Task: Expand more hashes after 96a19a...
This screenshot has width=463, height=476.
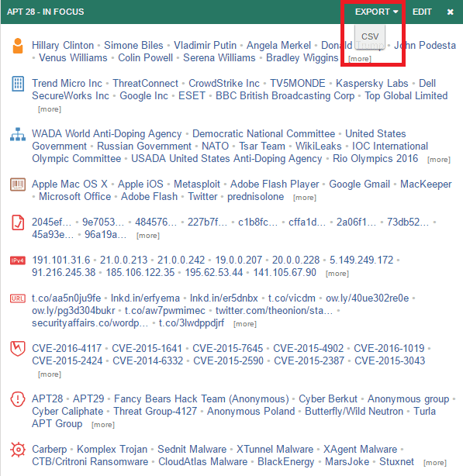Action: 148,235
